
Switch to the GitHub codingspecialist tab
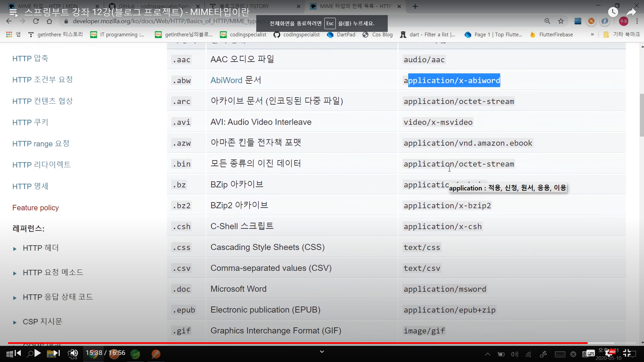point(154,6)
